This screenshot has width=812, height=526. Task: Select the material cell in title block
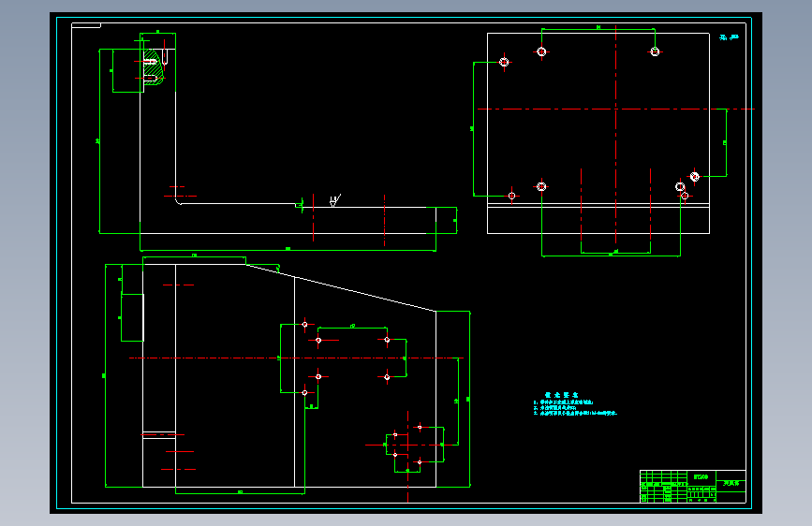(x=701, y=476)
